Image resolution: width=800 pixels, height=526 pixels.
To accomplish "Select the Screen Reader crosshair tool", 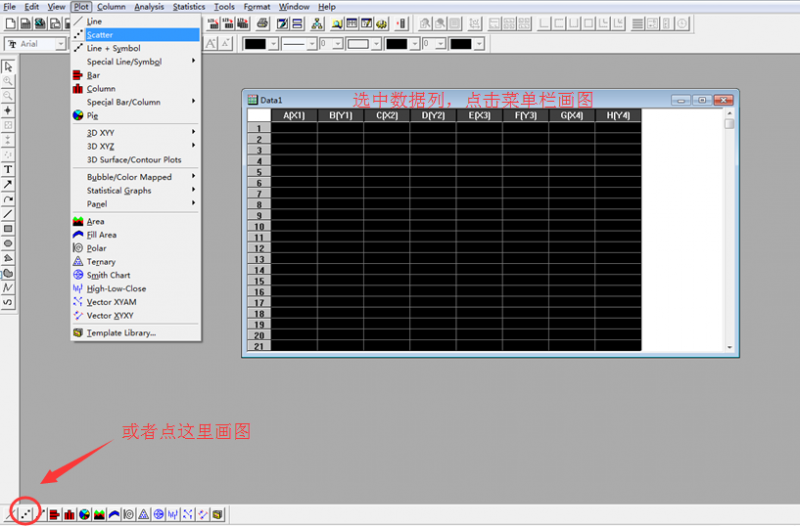I will pos(8,111).
